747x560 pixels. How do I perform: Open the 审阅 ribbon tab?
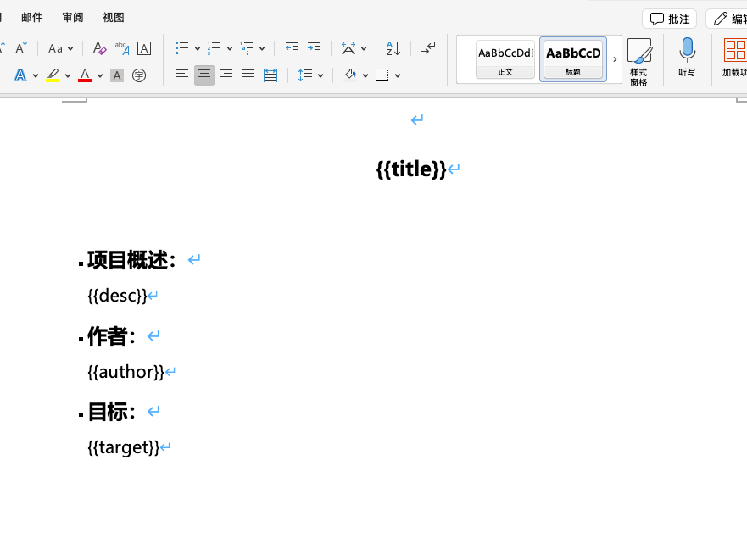point(73,18)
